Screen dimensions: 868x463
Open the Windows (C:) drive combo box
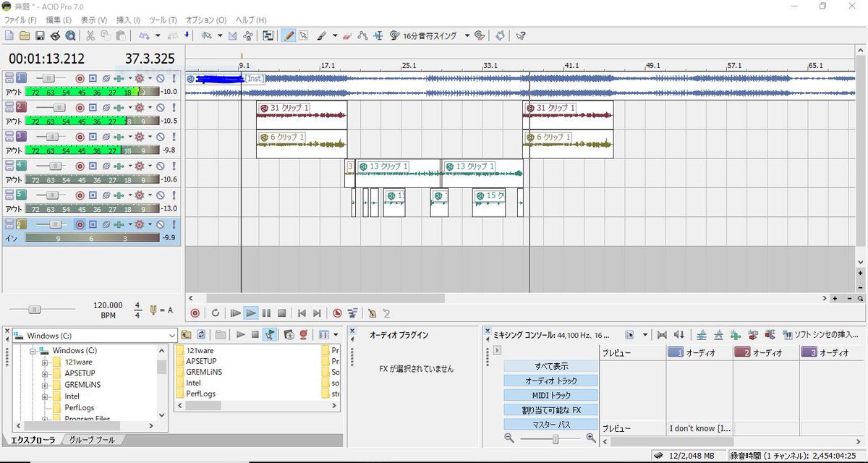coord(95,336)
